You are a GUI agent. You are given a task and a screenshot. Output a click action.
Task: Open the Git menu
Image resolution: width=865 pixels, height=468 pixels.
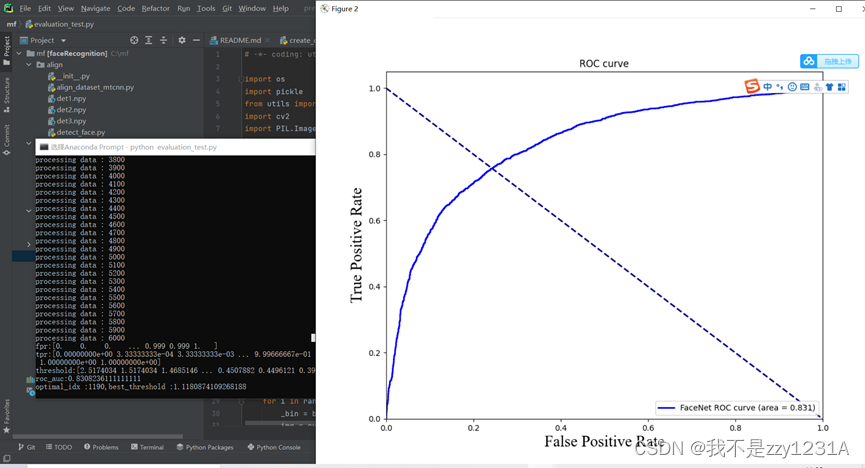point(227,8)
